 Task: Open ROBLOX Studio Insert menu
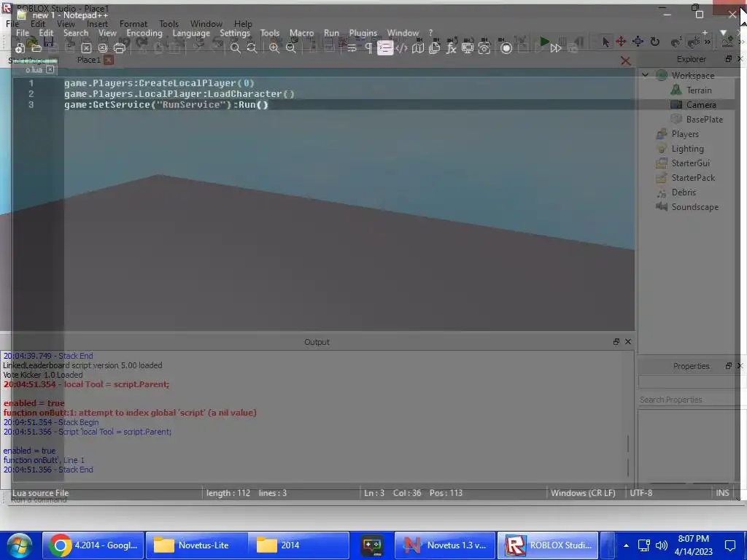pyautogui.click(x=97, y=24)
